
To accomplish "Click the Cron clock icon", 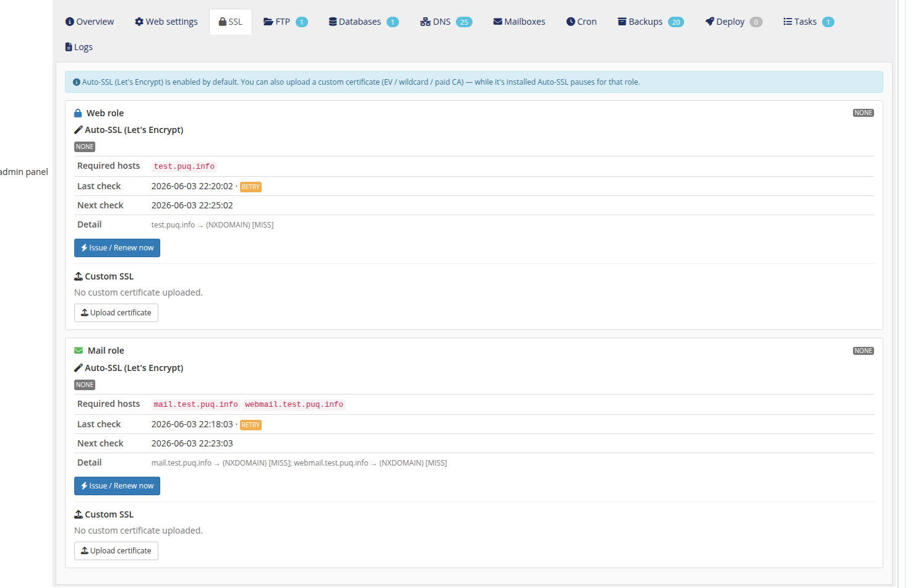I will [571, 22].
